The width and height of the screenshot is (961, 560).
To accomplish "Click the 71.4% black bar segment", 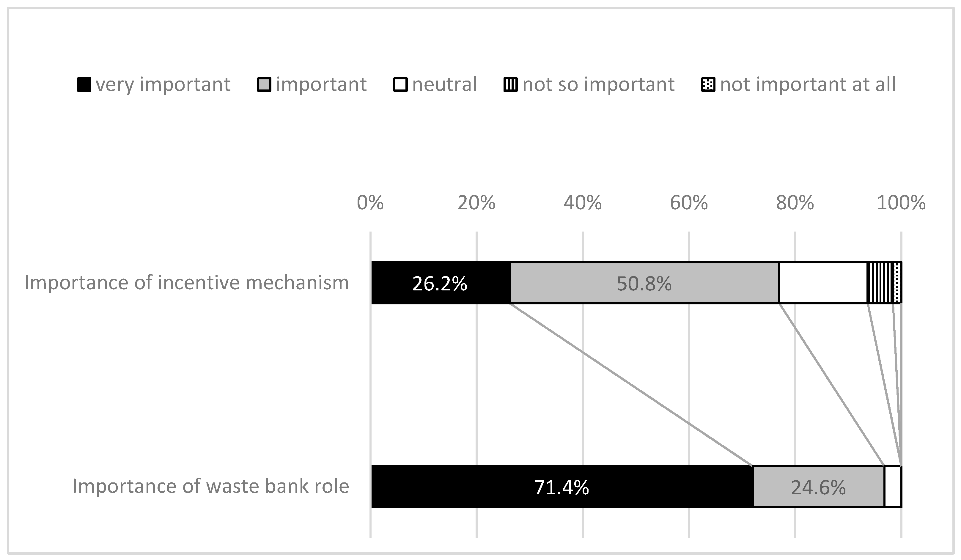I will click(x=561, y=487).
